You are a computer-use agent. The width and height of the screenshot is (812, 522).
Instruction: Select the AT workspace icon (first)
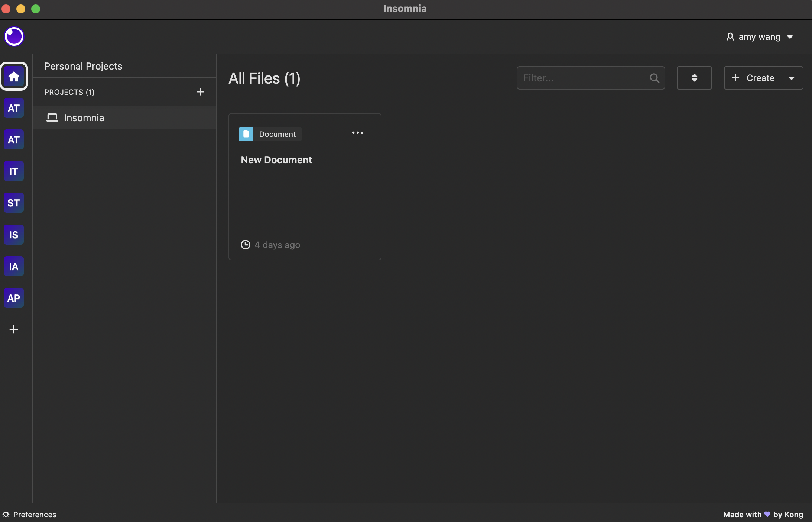pyautogui.click(x=14, y=108)
